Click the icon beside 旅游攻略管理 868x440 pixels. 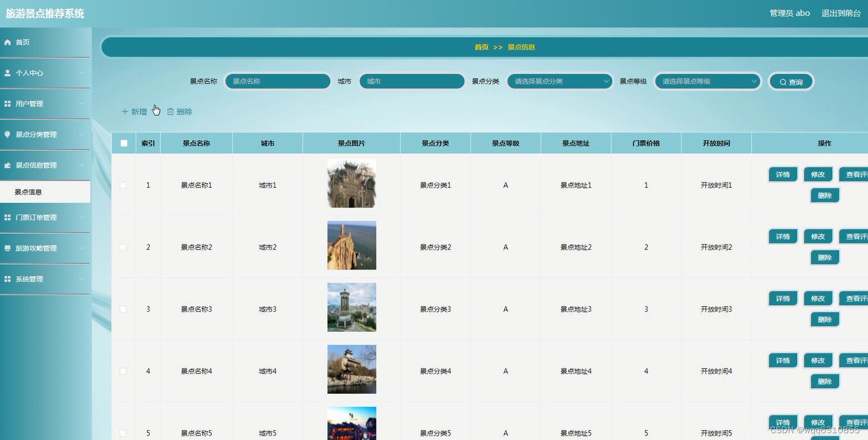coord(7,248)
